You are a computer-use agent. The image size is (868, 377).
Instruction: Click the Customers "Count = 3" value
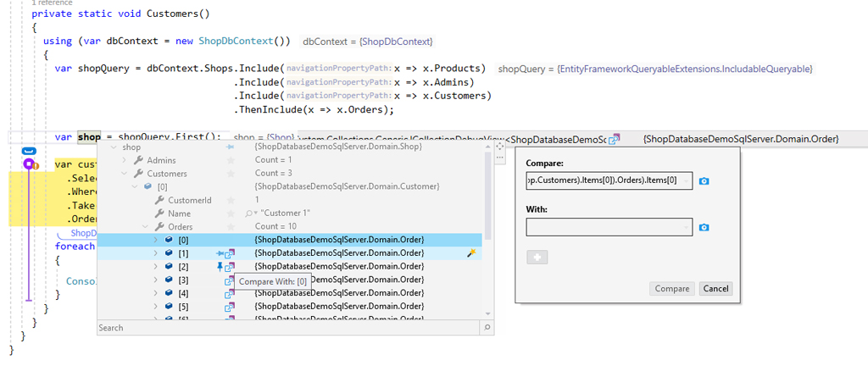tap(274, 174)
